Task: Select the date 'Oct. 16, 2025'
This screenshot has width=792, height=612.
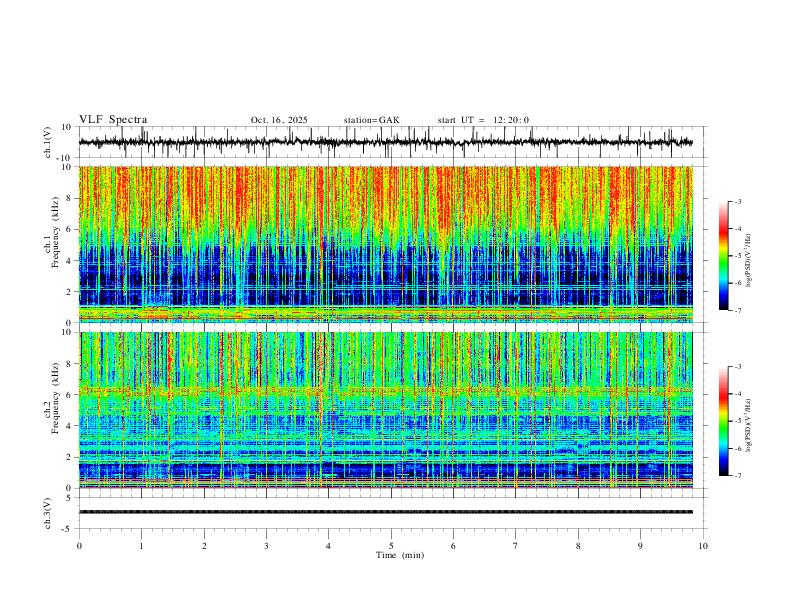Action: click(x=279, y=120)
